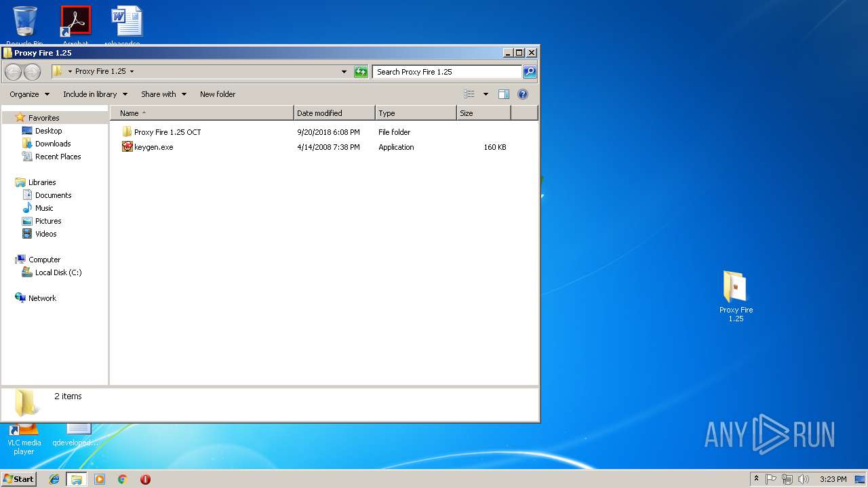Click the Proxy Fire 1.25 title bar icon
Image resolution: width=868 pixels, height=488 pixels.
click(7, 52)
